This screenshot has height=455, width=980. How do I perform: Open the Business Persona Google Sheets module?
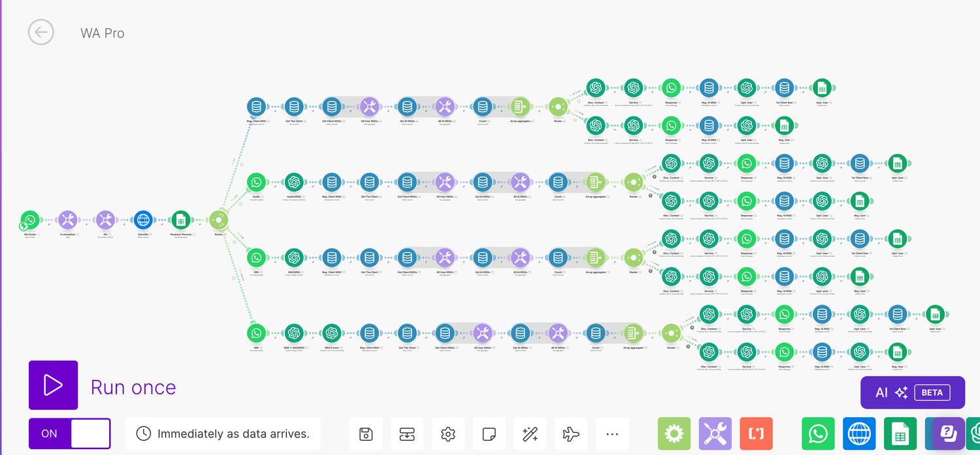[x=180, y=220]
